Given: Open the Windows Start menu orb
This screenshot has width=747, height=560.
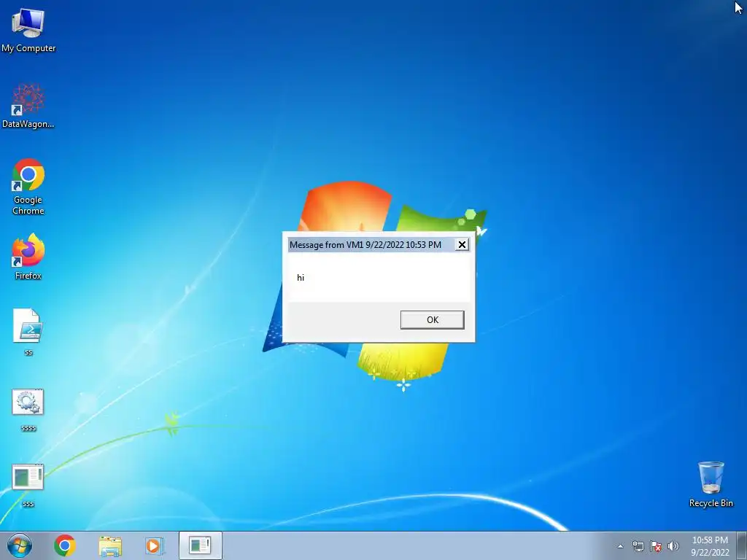Looking at the screenshot, I should pos(20,545).
